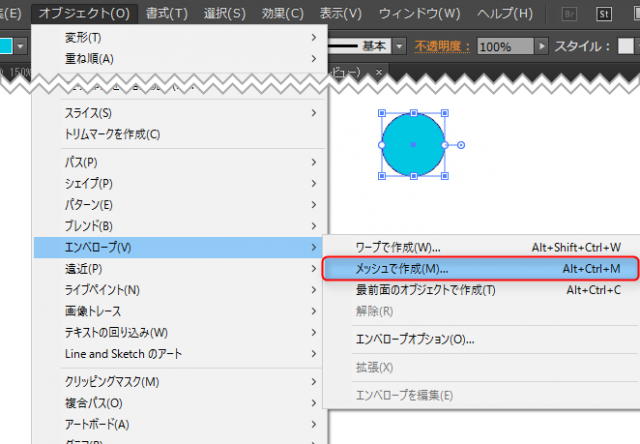Click the center point of the cyan circle
Screen dimensions: 640x444
tap(413, 145)
